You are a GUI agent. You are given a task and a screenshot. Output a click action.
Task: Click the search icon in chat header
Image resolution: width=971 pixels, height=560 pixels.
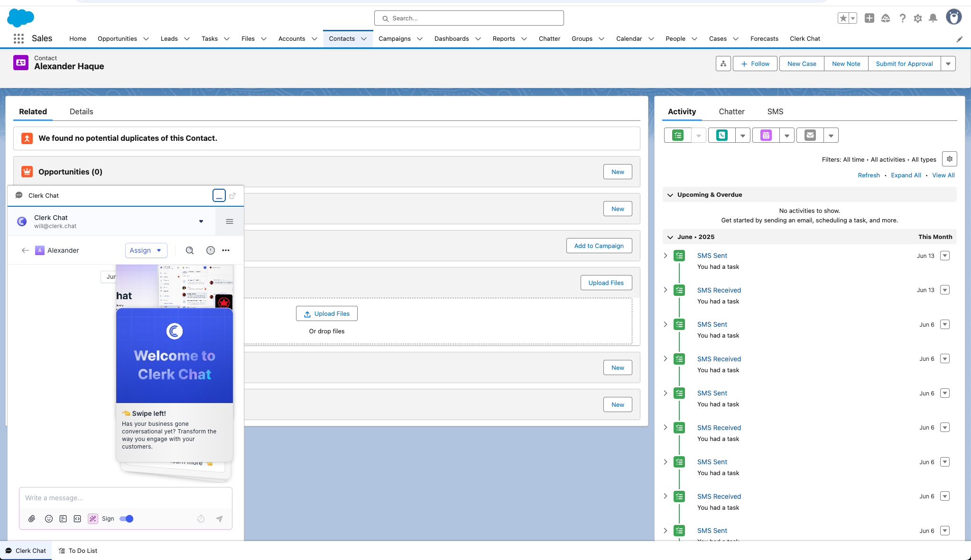tap(190, 250)
